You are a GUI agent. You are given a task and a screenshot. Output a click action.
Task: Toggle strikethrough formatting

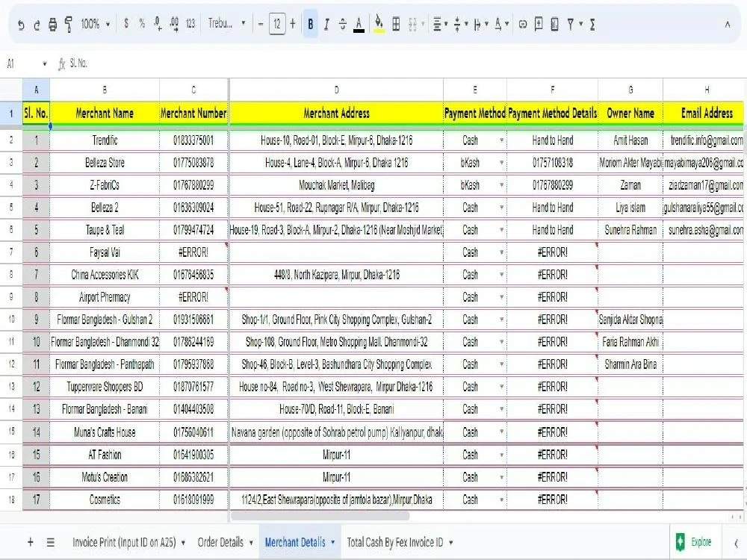(343, 24)
